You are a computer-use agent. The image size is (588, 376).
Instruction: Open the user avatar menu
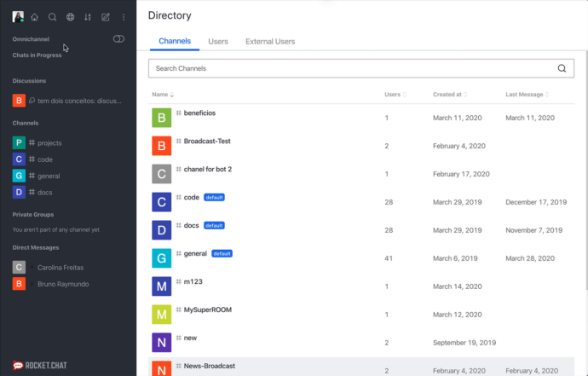click(18, 17)
